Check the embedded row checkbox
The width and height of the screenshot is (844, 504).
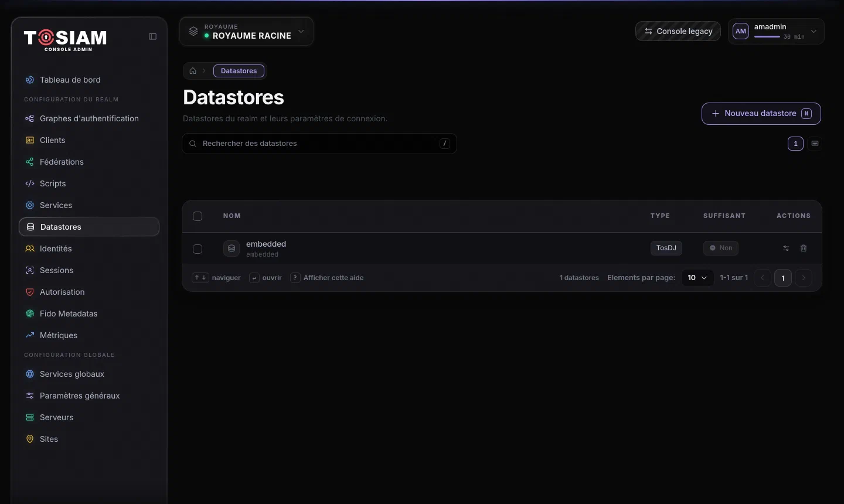pyautogui.click(x=198, y=249)
